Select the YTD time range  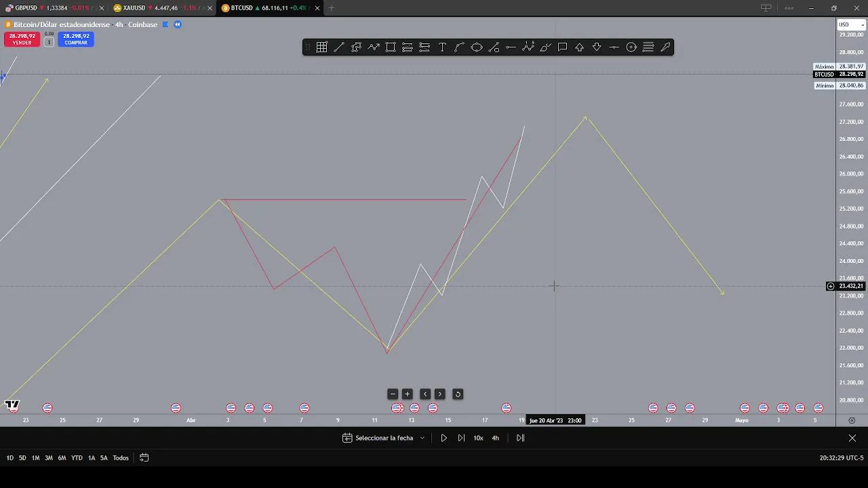pos(77,458)
